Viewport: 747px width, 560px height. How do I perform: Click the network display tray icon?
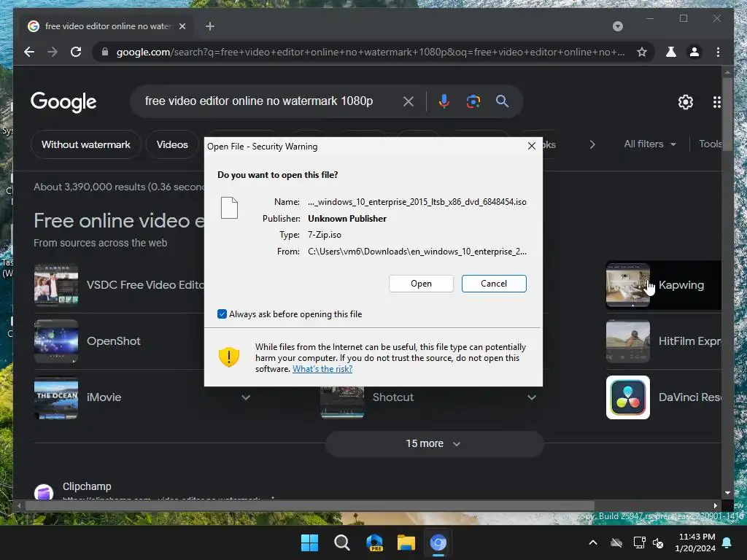[639, 542]
